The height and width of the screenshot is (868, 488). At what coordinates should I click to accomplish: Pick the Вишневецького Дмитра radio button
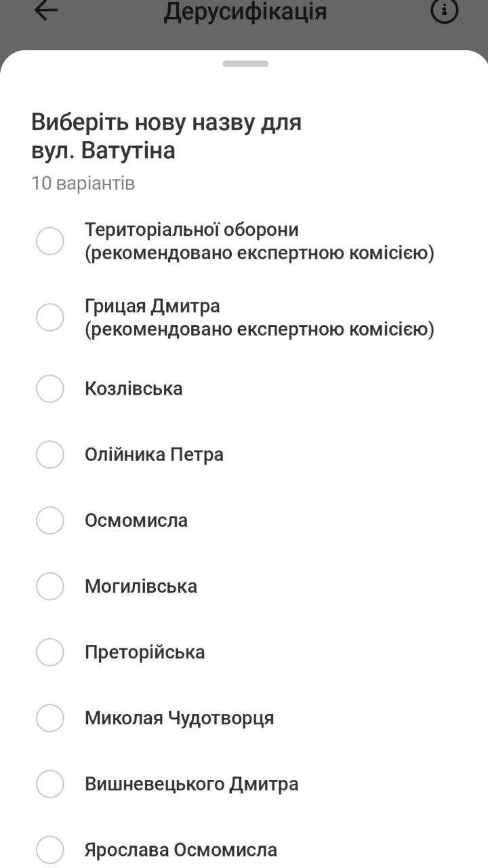50,784
